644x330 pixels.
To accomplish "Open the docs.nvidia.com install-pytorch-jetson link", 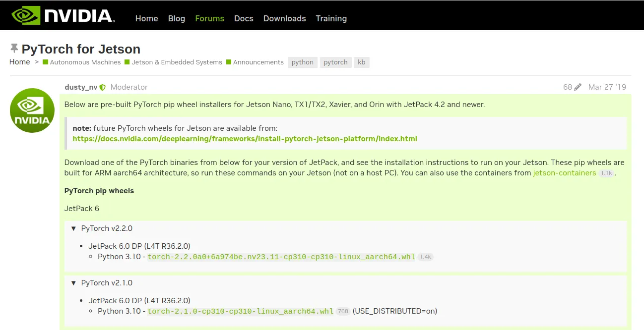I will click(245, 139).
